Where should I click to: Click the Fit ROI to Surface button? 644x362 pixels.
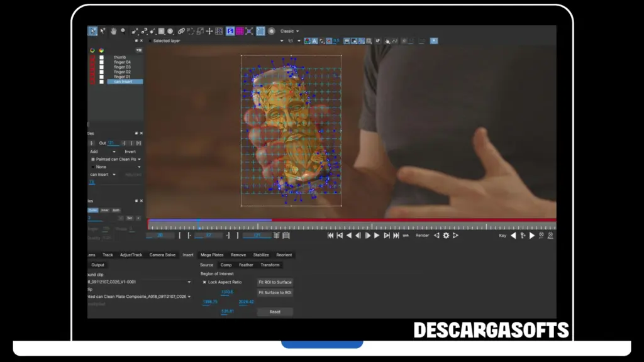click(275, 282)
